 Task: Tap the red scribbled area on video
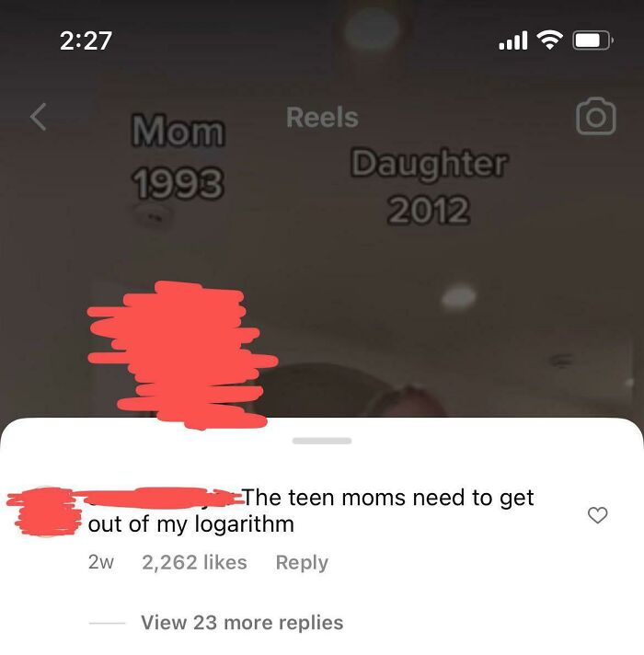[x=182, y=355]
